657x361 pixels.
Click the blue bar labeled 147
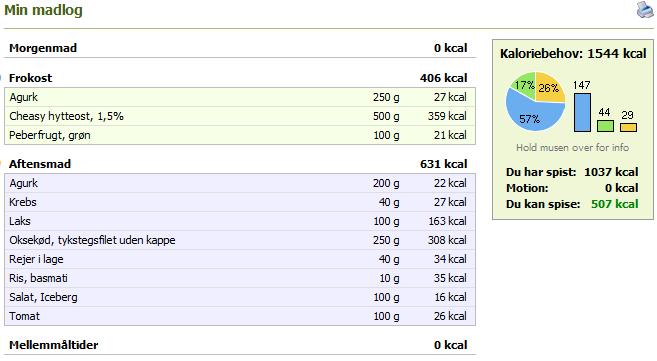[582, 112]
